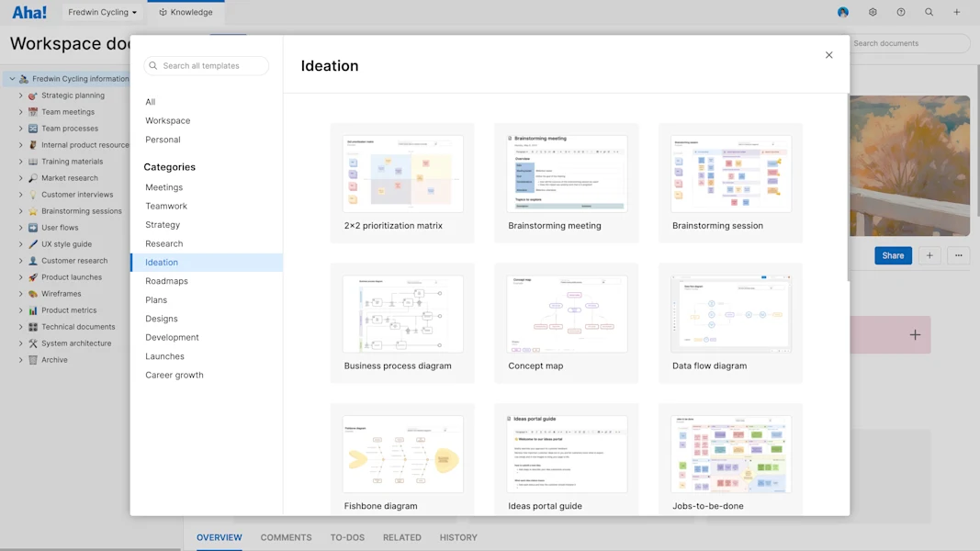Expand the Strategic planning folder
Viewport: 980px width, 551px height.
(x=20, y=96)
